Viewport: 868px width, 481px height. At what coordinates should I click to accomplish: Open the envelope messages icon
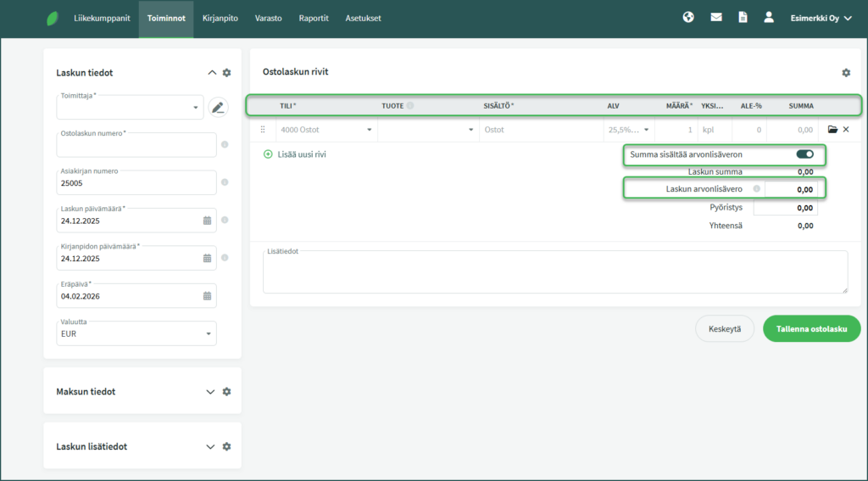pos(716,17)
